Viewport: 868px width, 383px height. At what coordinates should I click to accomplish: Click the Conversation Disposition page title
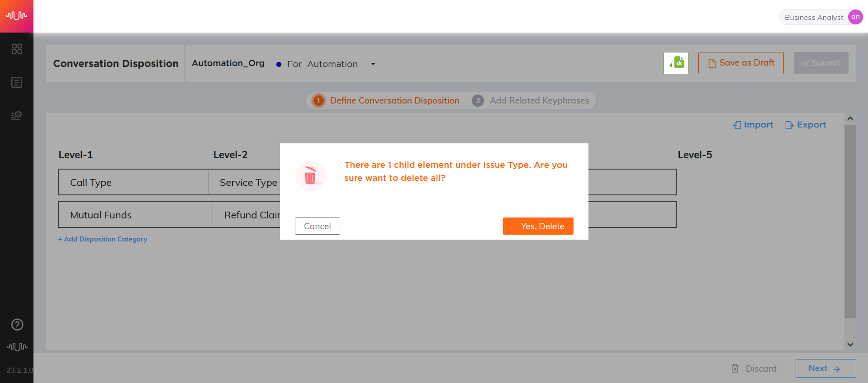[x=116, y=63]
